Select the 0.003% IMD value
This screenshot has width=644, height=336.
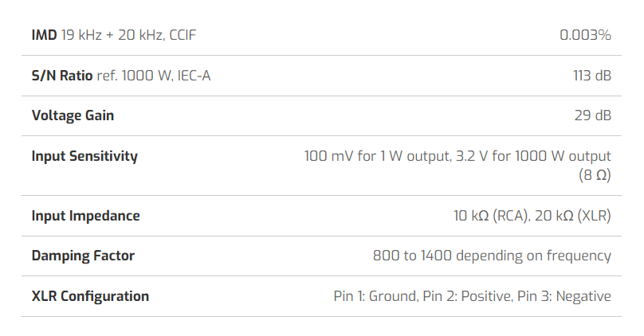585,35
